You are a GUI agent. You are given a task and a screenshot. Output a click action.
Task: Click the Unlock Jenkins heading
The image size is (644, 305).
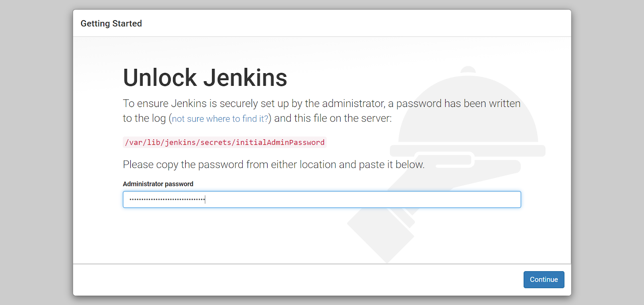point(205,78)
